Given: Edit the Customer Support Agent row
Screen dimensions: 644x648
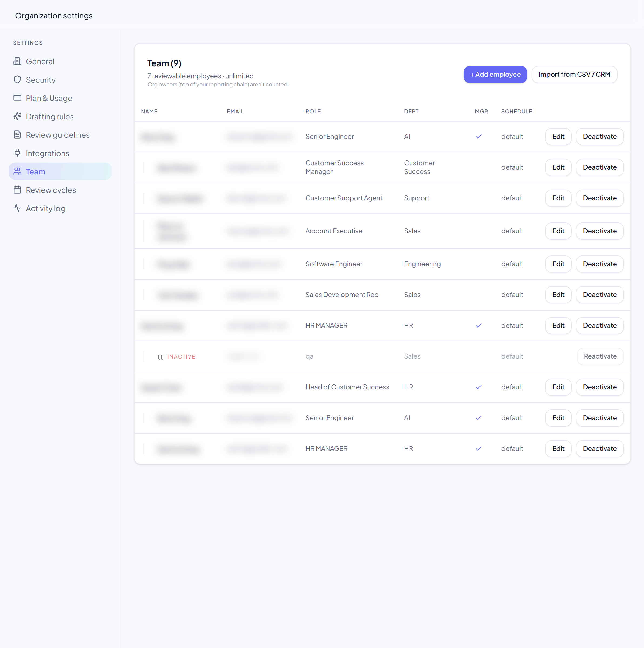Looking at the screenshot, I should tap(558, 198).
